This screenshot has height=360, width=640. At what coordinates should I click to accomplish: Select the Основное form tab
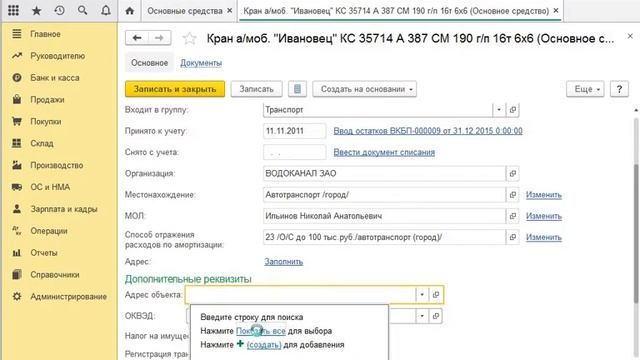point(149,63)
